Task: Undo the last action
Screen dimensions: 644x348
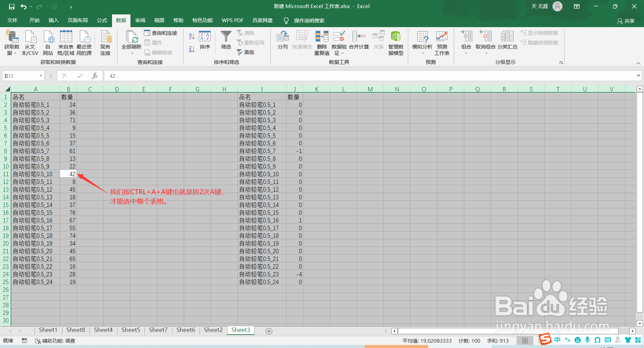Action: click(23, 6)
